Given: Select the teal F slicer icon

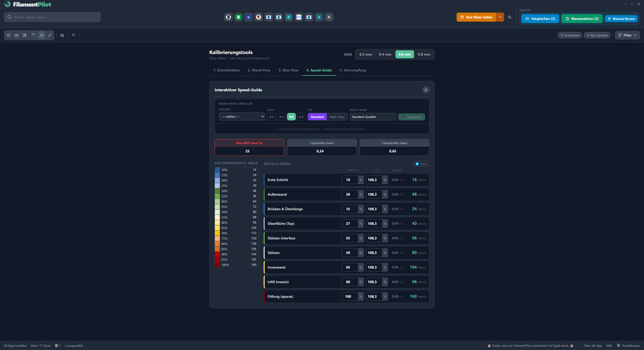Looking at the screenshot, I should pos(289,17).
